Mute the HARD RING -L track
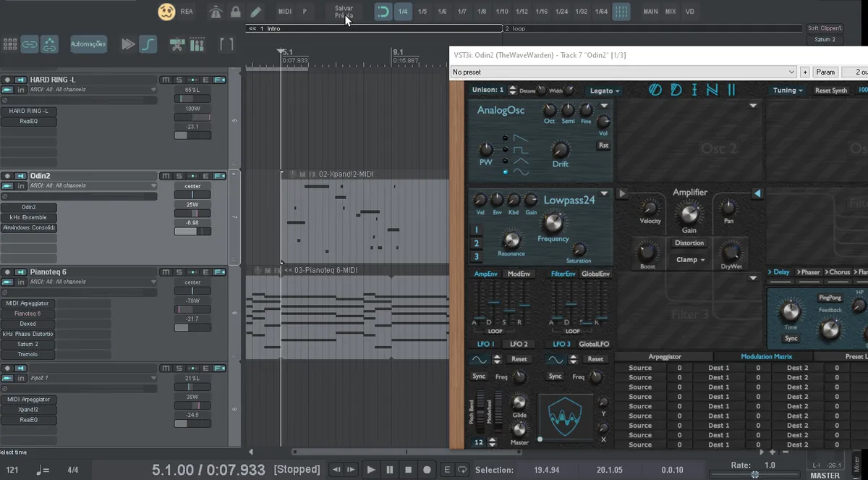The image size is (868, 480). point(166,80)
